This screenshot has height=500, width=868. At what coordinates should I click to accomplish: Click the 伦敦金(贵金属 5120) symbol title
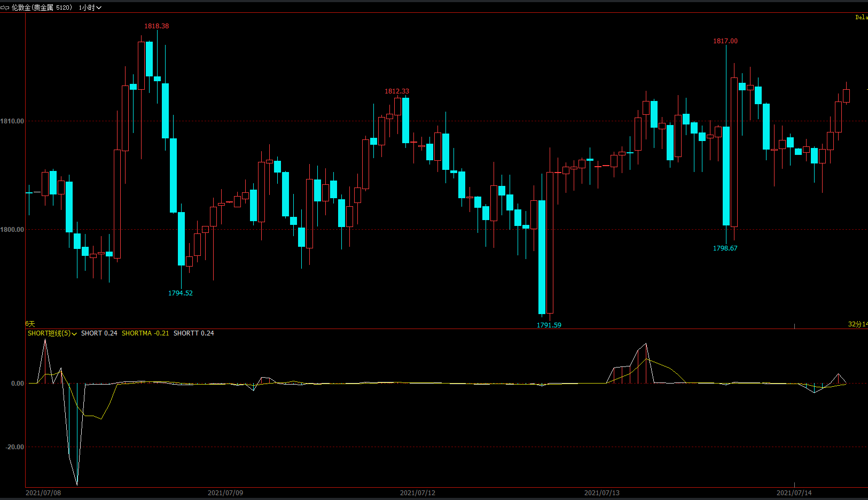(42, 7)
